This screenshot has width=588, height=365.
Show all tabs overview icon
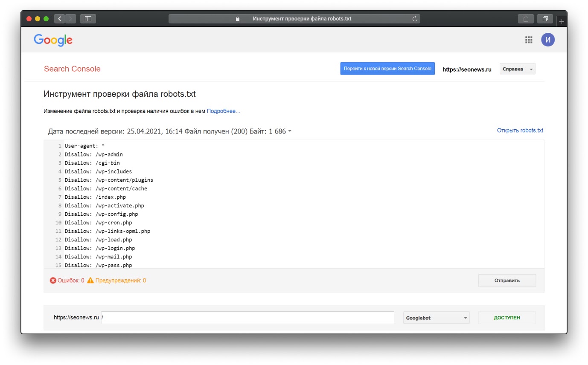tap(545, 19)
